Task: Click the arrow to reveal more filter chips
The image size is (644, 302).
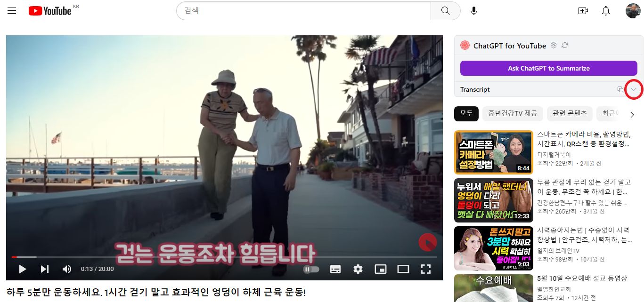Action: click(x=632, y=114)
